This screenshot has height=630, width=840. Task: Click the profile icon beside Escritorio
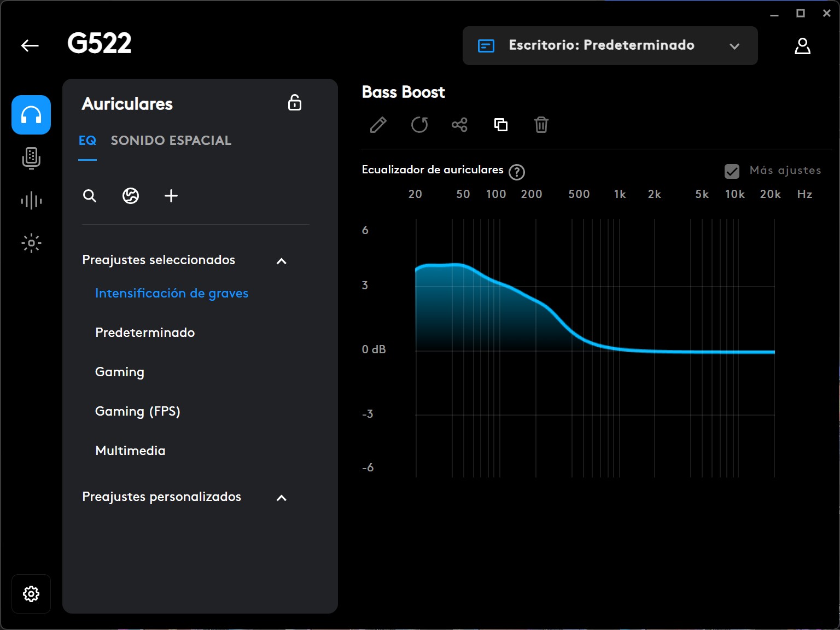[x=486, y=46]
